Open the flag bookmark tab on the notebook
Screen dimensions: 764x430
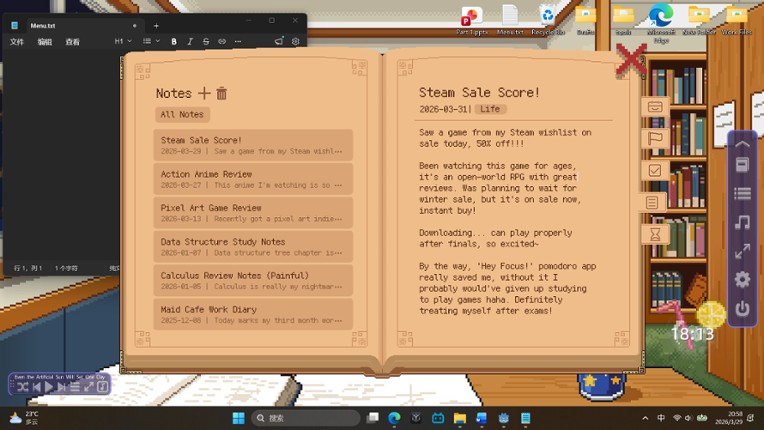click(x=655, y=139)
